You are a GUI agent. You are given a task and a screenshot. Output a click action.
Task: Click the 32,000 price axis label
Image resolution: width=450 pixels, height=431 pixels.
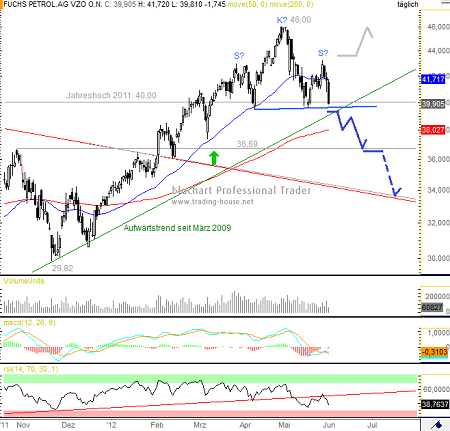point(438,223)
